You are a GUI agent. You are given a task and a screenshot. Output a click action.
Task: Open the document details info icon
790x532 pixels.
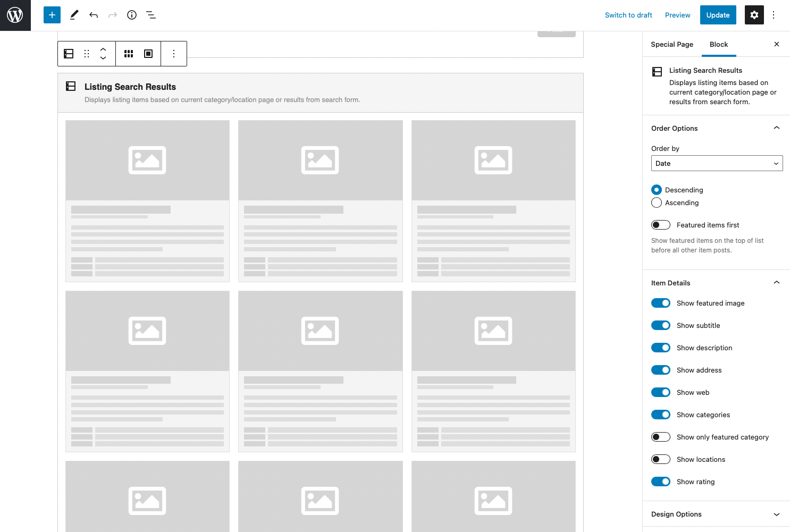tap(132, 15)
